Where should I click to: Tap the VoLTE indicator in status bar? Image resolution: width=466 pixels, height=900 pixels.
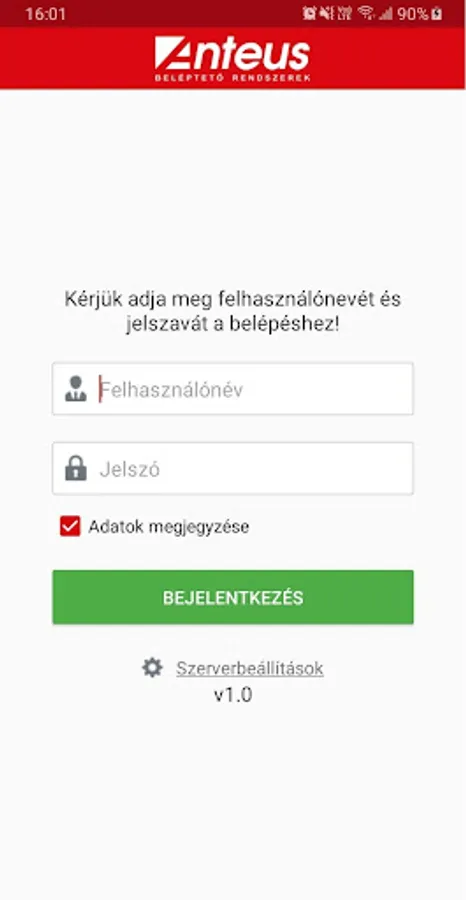[x=344, y=13]
